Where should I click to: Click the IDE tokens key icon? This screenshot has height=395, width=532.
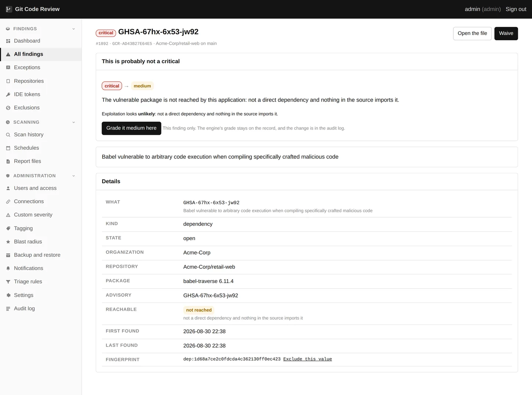[x=8, y=95]
